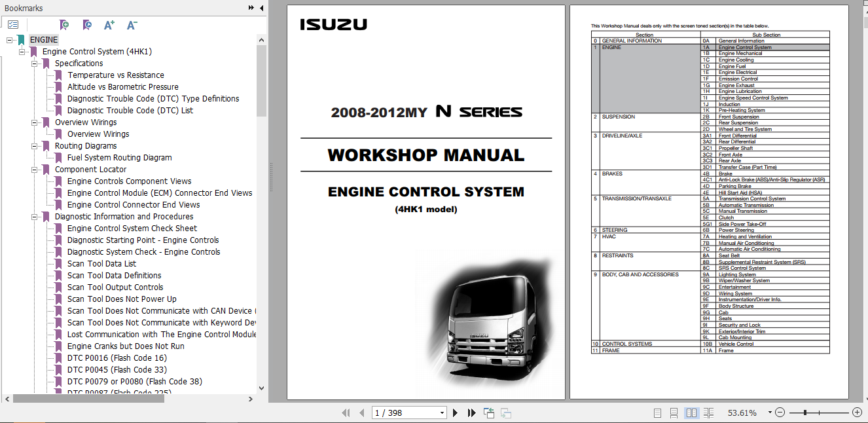The height and width of the screenshot is (423, 868).
Task: Click Engine Control System row in section table
Action: [765, 47]
